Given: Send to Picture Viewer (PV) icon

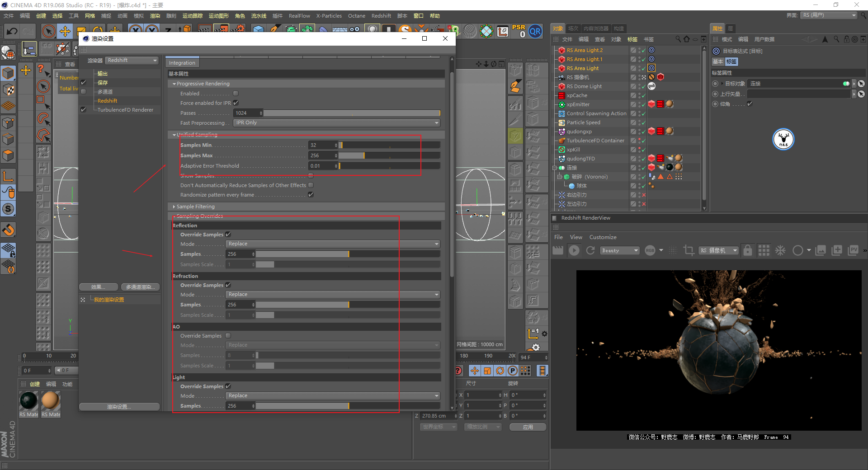Looking at the screenshot, I should tap(853, 250).
